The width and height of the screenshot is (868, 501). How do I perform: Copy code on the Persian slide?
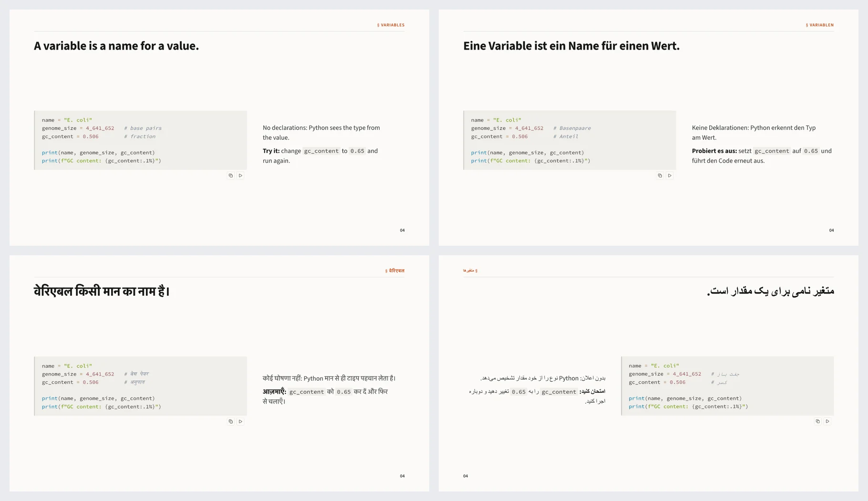coord(818,421)
